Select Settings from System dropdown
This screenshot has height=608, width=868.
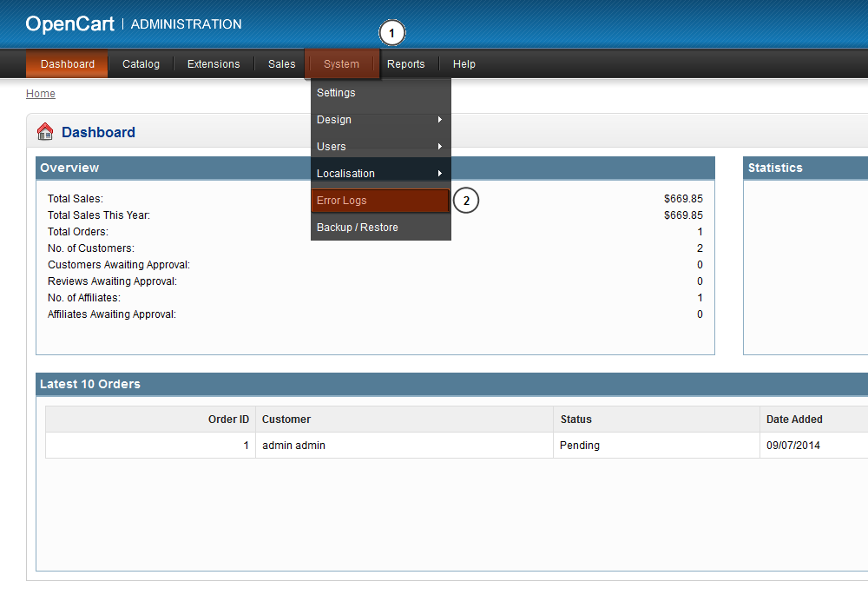point(381,92)
